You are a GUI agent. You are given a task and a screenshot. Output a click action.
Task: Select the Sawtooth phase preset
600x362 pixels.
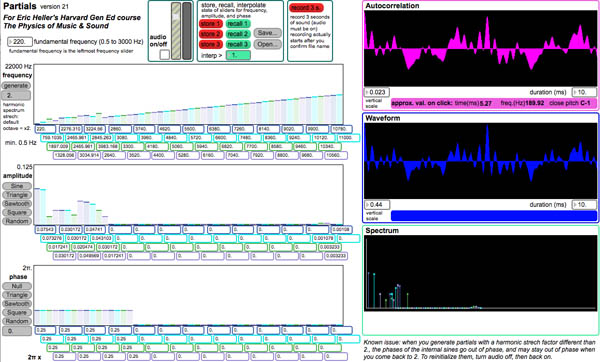click(x=17, y=304)
